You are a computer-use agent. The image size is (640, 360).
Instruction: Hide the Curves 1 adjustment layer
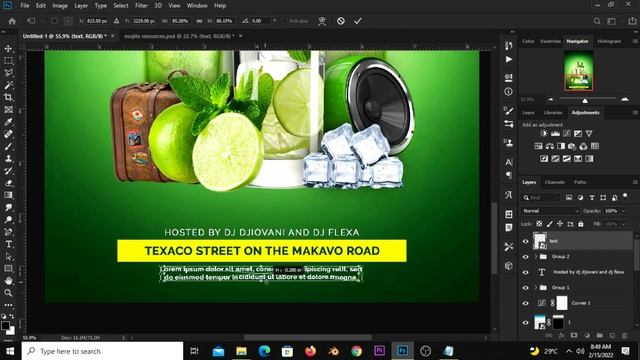(x=526, y=303)
